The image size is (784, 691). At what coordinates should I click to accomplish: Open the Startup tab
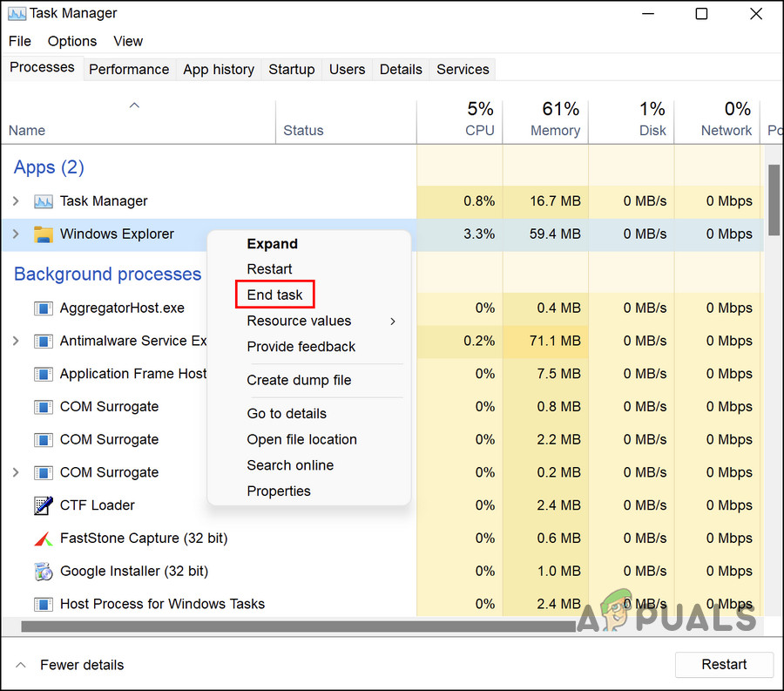point(291,70)
